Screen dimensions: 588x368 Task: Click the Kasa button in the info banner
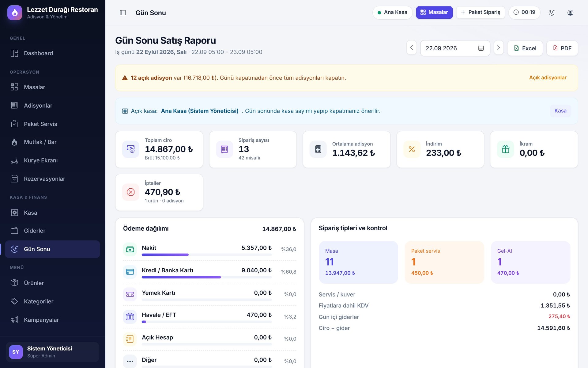560,111
